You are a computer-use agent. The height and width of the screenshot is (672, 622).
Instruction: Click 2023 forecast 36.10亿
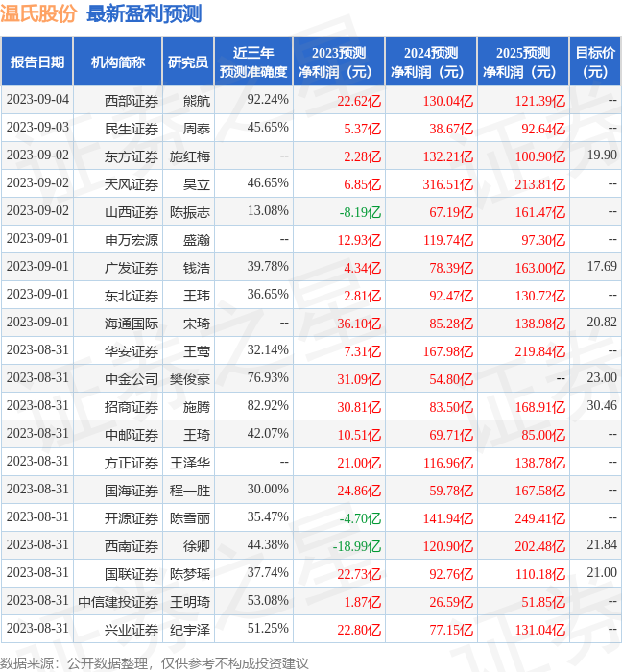pos(359,324)
